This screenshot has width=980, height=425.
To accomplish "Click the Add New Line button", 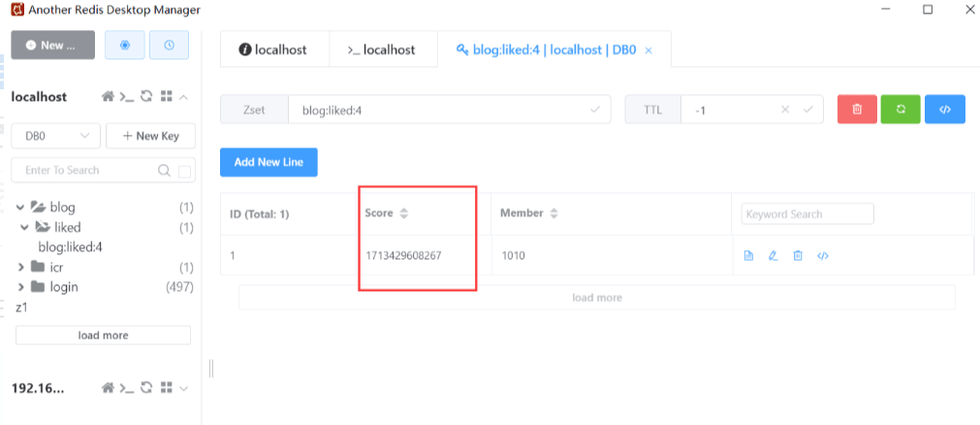I will (x=269, y=162).
